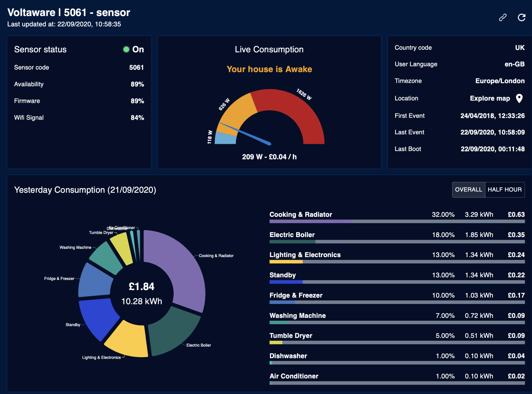The height and width of the screenshot is (394, 532).
Task: Click the Sensor status heading
Action: [40, 50]
